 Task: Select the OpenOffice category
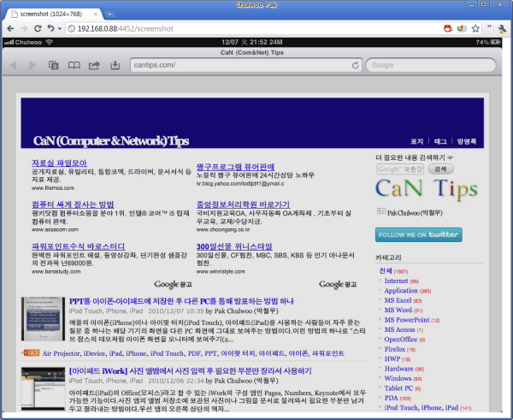point(401,340)
